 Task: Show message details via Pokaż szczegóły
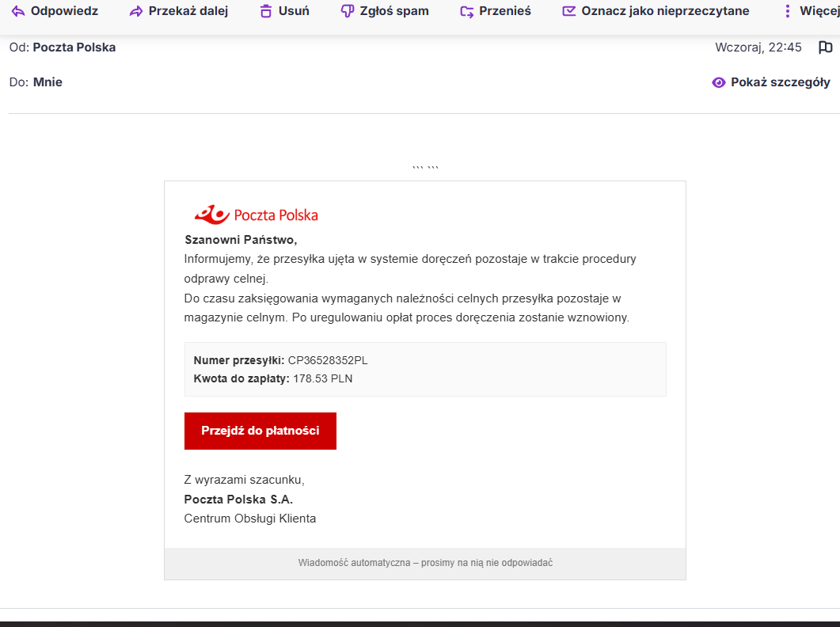click(771, 82)
